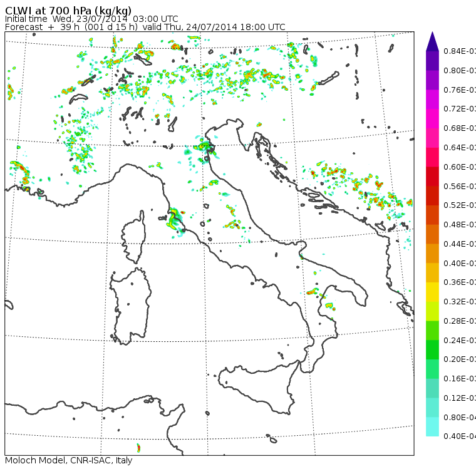Click the '0.32E-03' colorbar label
Screen dimensions: 476x469
[460, 301]
